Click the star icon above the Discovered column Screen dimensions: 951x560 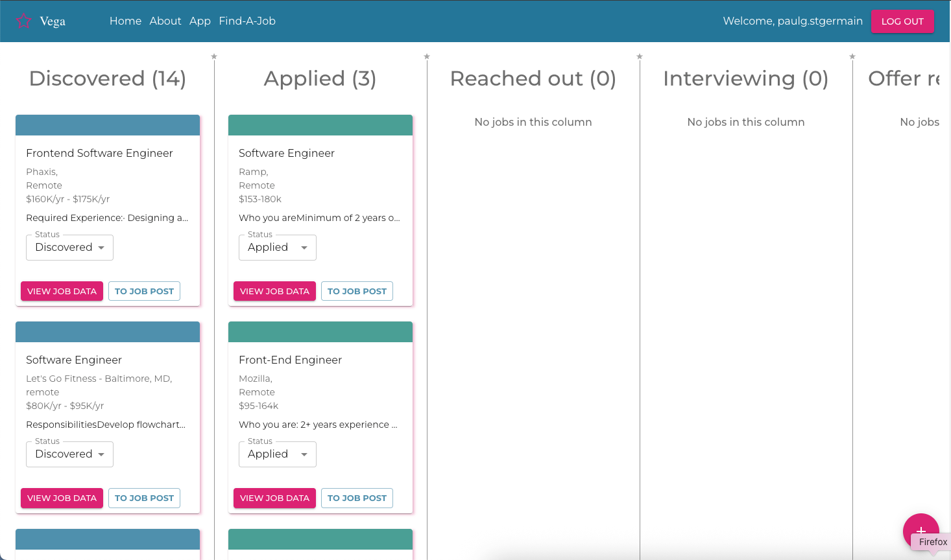[214, 56]
